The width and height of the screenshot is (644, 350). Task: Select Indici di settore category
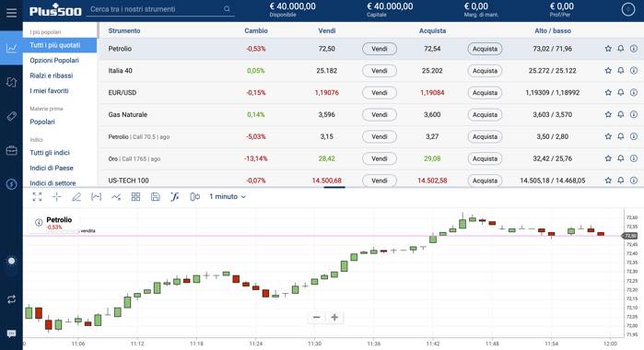coord(53,182)
